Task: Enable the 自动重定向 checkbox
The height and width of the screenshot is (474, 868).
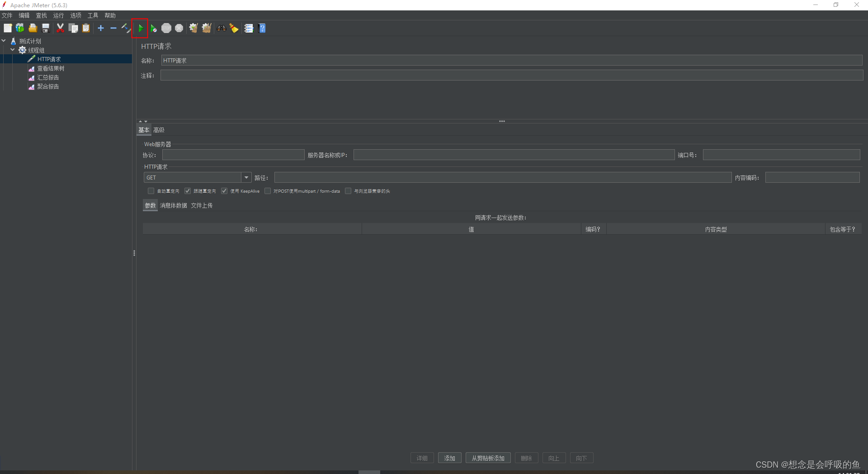Action: click(x=151, y=191)
